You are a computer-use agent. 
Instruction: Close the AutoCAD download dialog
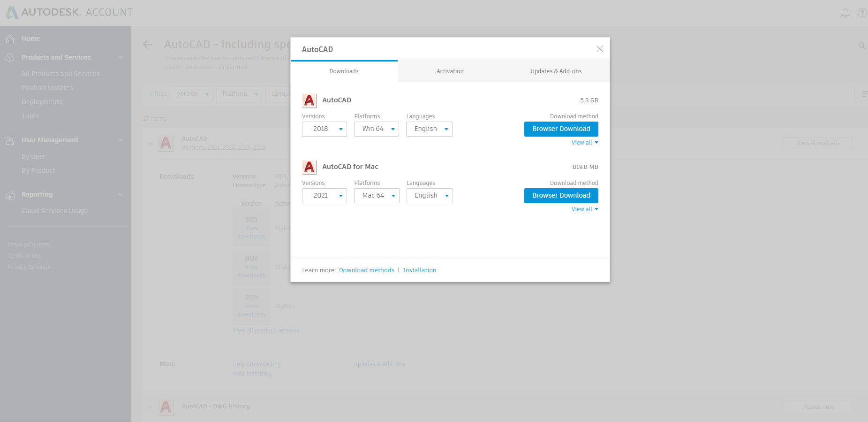click(599, 49)
